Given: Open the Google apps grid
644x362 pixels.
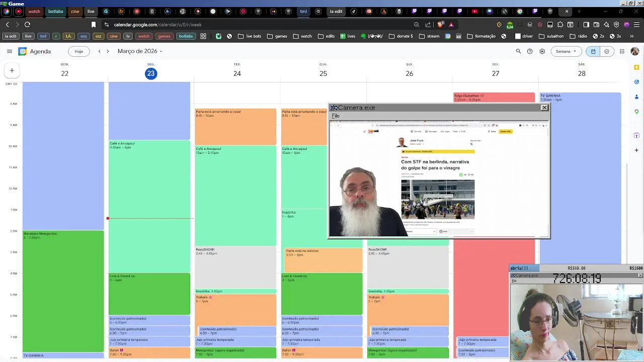Looking at the screenshot, I should click(622, 51).
